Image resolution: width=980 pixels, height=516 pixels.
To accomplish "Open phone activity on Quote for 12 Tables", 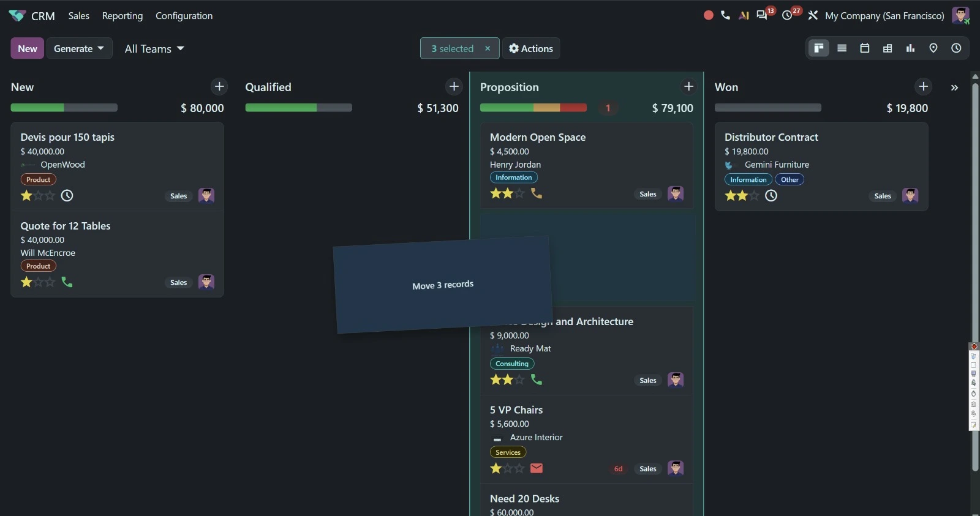I will point(67,282).
